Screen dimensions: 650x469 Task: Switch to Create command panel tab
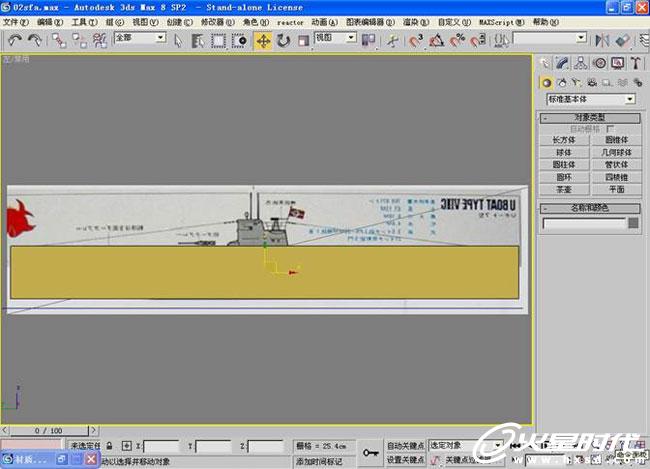545,63
